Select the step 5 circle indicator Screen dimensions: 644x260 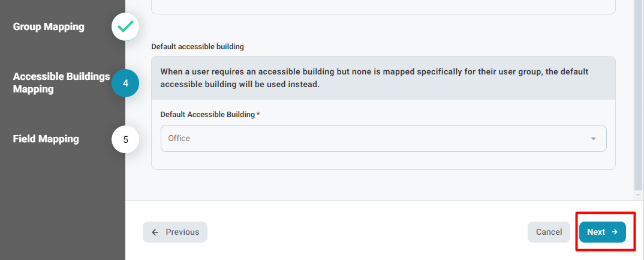pyautogui.click(x=125, y=139)
